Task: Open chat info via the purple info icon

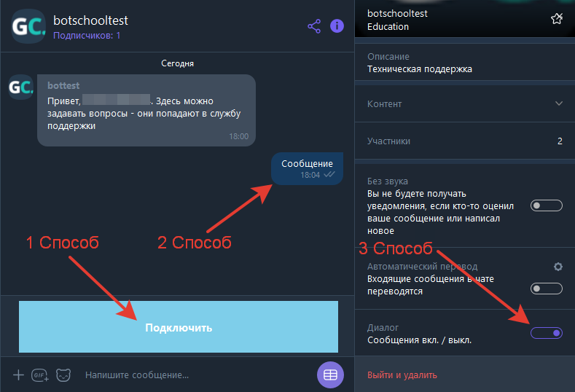Action: 337,26
